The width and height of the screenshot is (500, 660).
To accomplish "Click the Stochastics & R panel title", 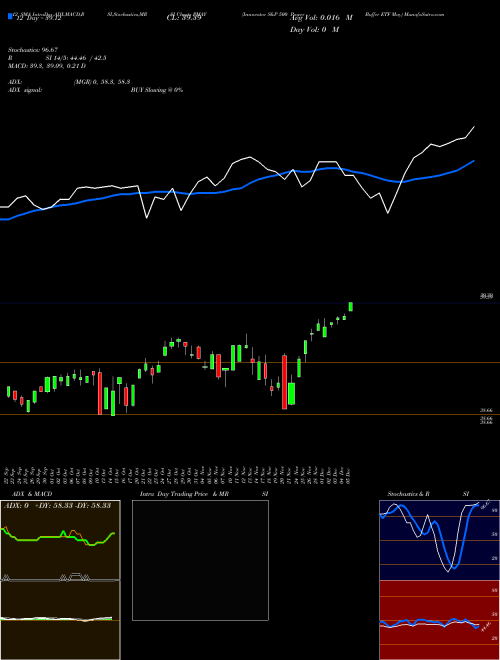I will [409, 494].
